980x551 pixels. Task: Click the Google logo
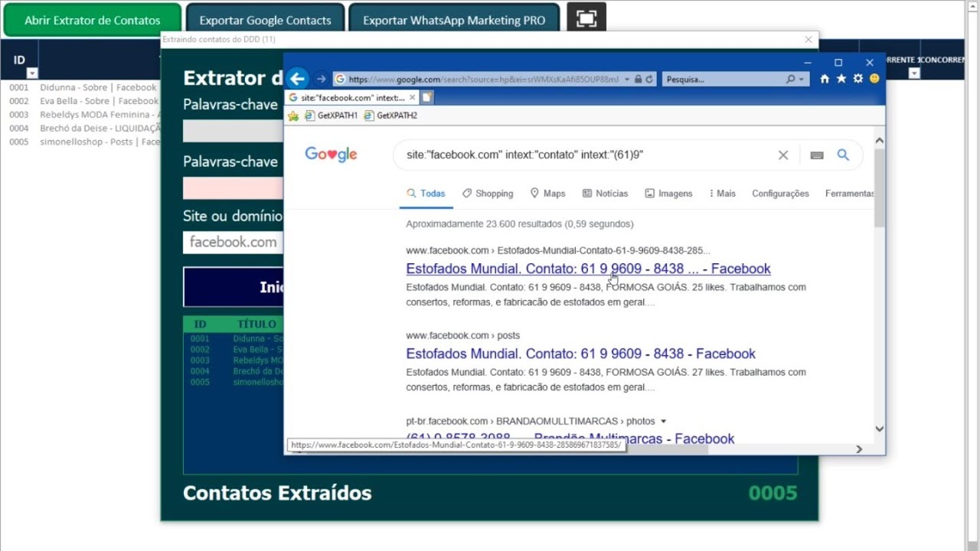coord(331,154)
